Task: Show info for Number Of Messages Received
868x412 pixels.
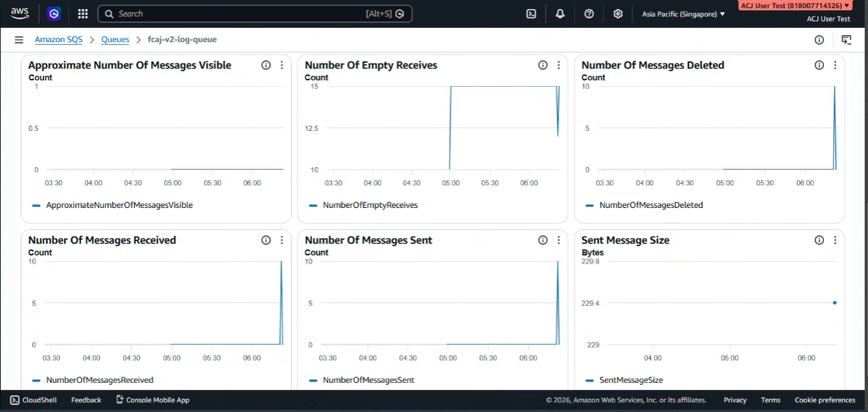Action: [x=266, y=240]
